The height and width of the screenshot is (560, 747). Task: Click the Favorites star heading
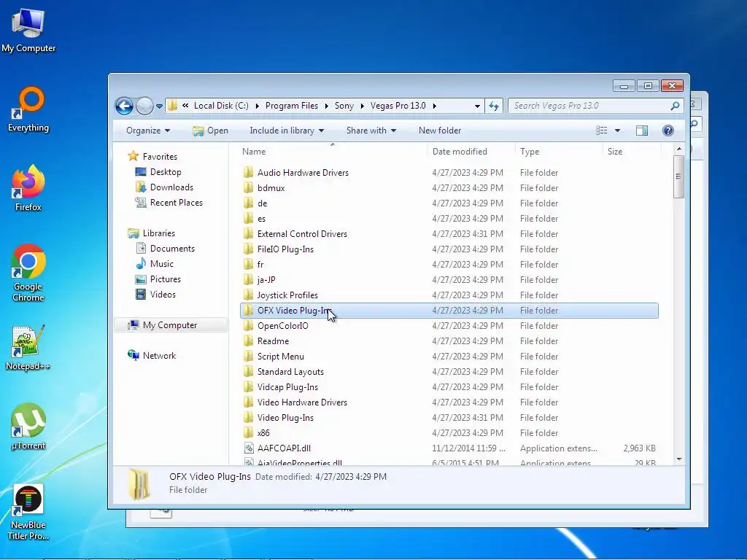pyautogui.click(x=152, y=157)
